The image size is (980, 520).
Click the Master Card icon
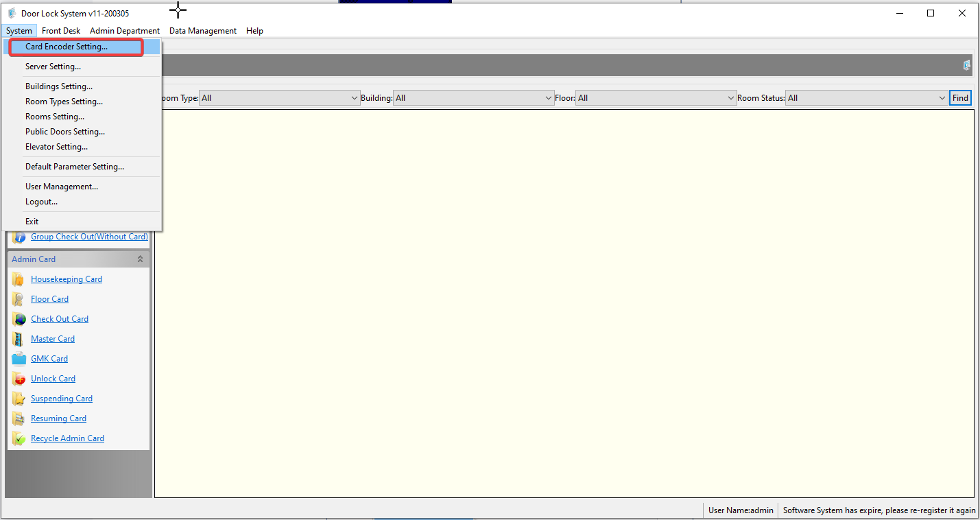pos(19,339)
